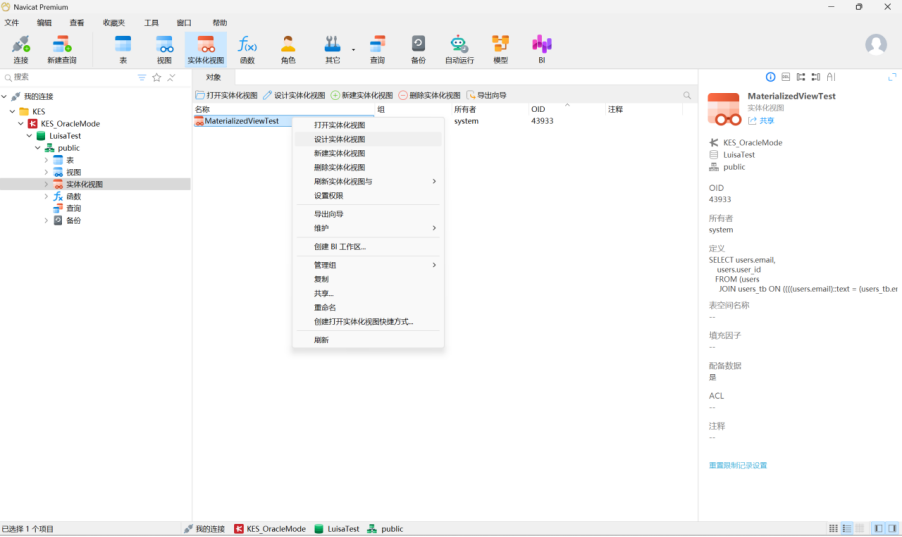Expand the 函数 (Functions) tree node arrow

[x=46, y=197]
